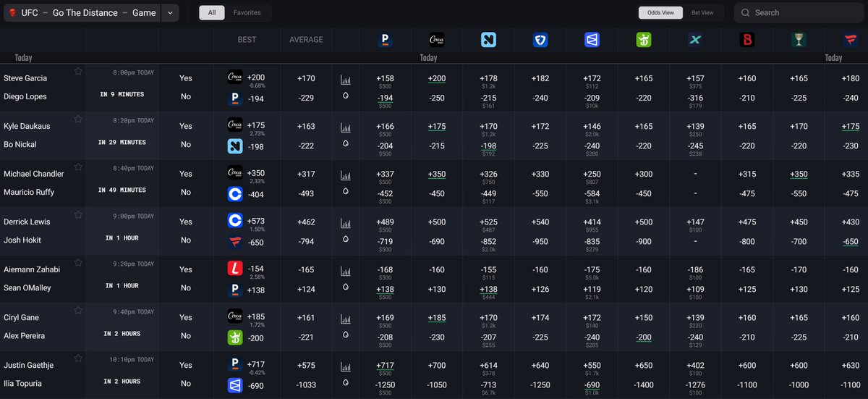Click the -1033 average odds value
The image size is (868, 399).
click(307, 385)
